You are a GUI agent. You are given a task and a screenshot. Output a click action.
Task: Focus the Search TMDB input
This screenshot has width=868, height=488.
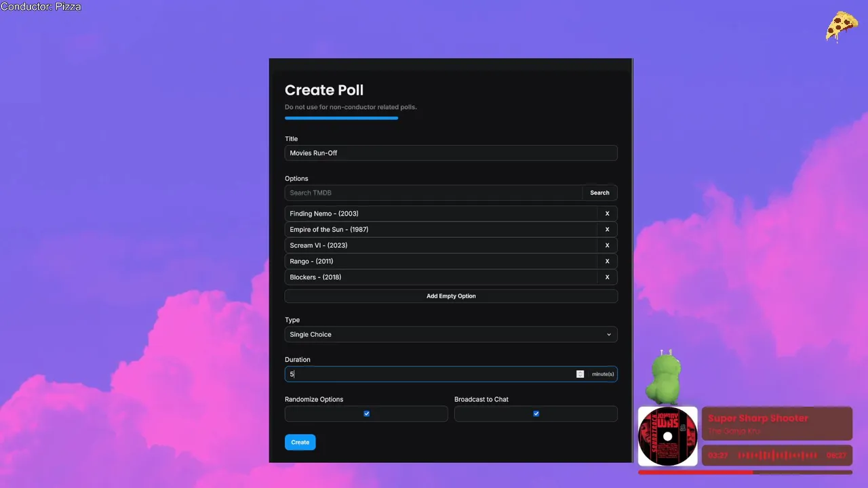point(433,192)
